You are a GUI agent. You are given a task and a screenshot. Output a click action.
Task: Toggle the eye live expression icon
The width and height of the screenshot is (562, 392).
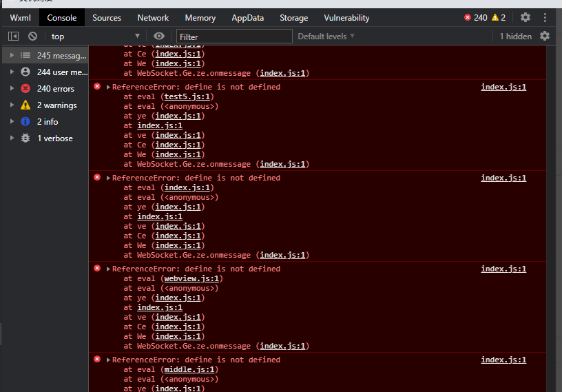[159, 37]
